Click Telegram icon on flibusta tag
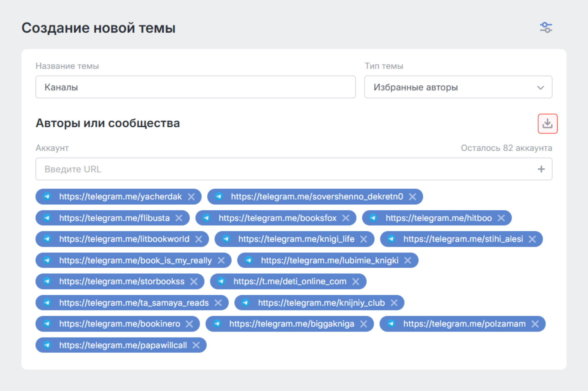The height and width of the screenshot is (391, 588). [47, 218]
